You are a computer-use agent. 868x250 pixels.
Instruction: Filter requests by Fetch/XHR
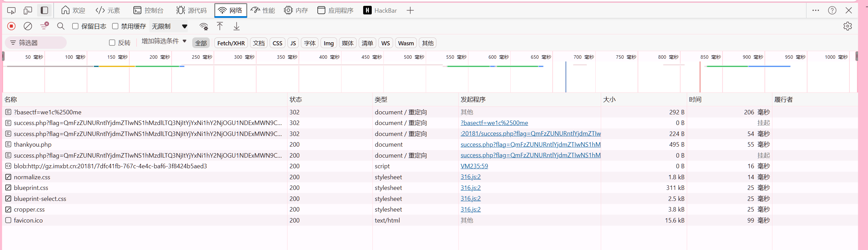231,43
